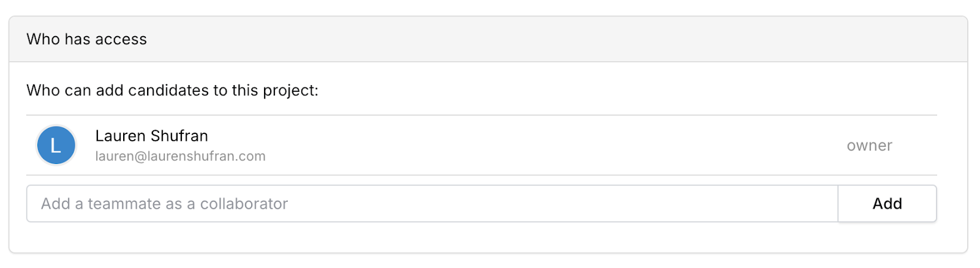The width and height of the screenshot is (980, 268).
Task: Click the owner role label
Action: tap(869, 146)
